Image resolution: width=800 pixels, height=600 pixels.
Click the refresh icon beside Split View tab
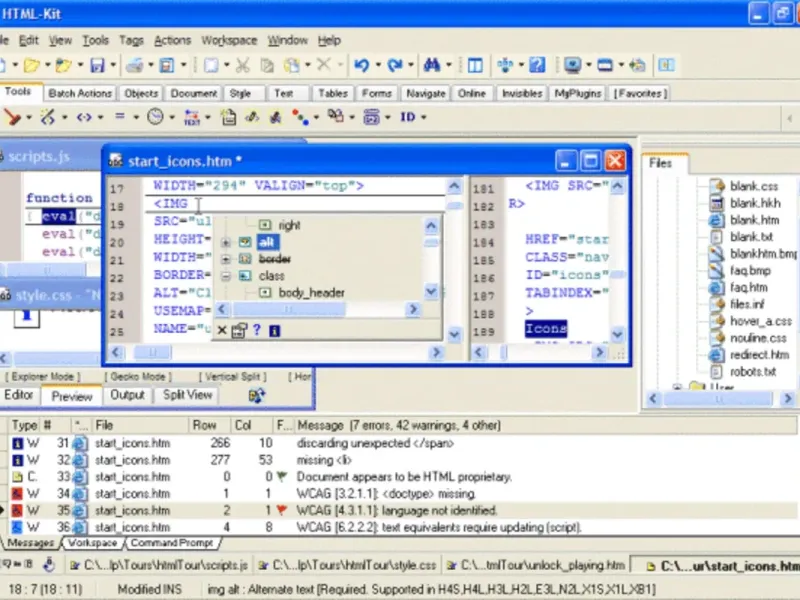[257, 395]
